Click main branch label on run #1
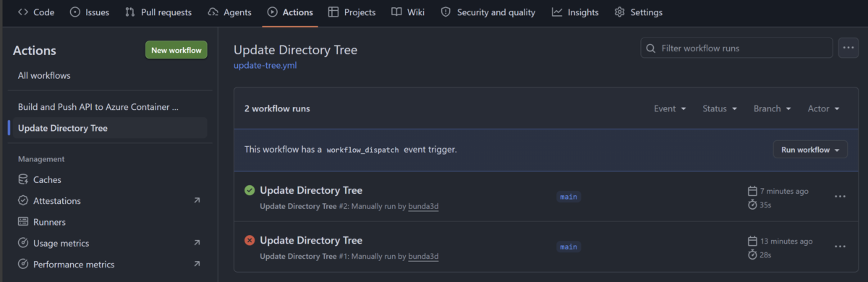This screenshot has width=868, height=282. [x=569, y=247]
